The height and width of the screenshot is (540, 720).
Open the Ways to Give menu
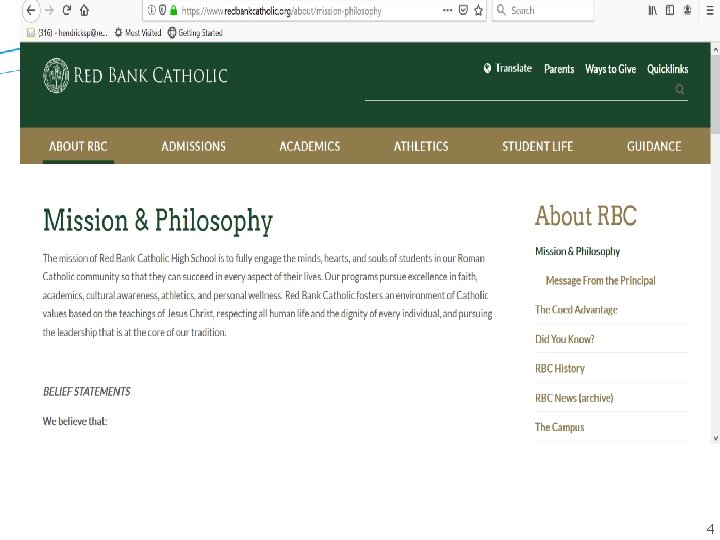click(x=610, y=69)
